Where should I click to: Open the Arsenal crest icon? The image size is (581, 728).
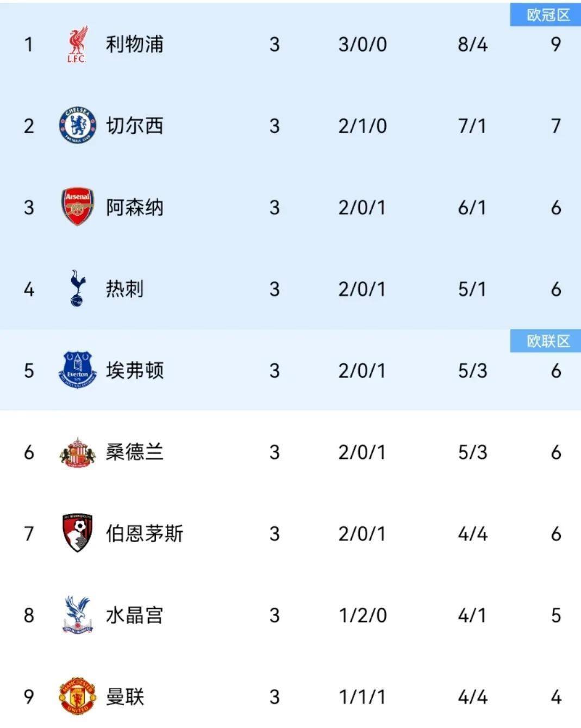(77, 207)
